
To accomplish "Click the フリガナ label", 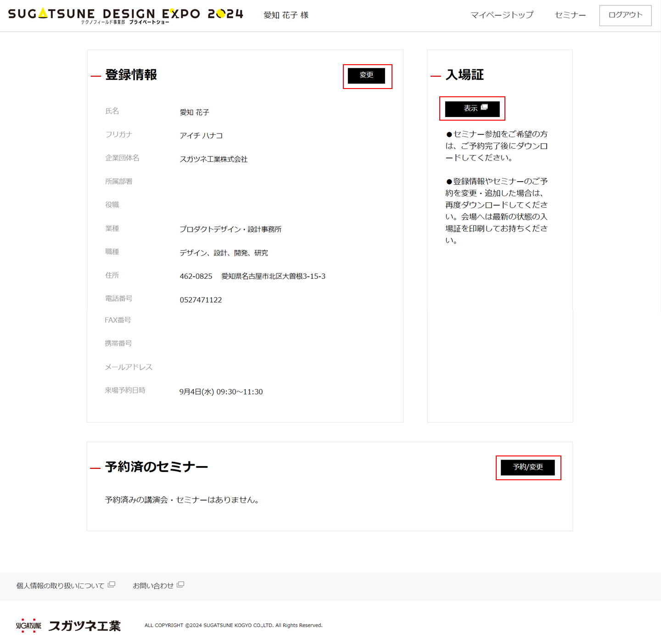I will [x=119, y=134].
